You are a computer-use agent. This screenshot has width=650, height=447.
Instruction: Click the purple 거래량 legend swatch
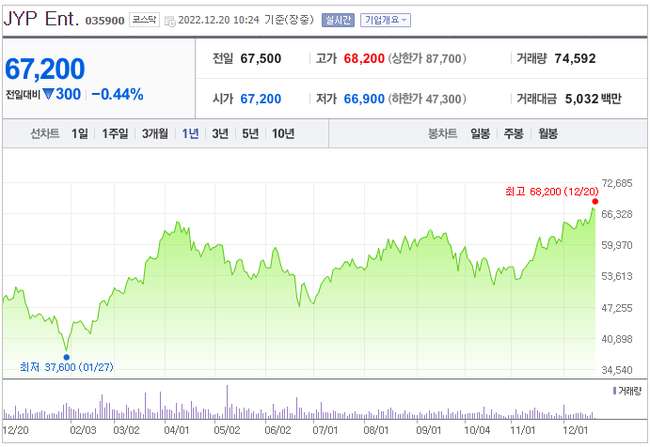614,391
